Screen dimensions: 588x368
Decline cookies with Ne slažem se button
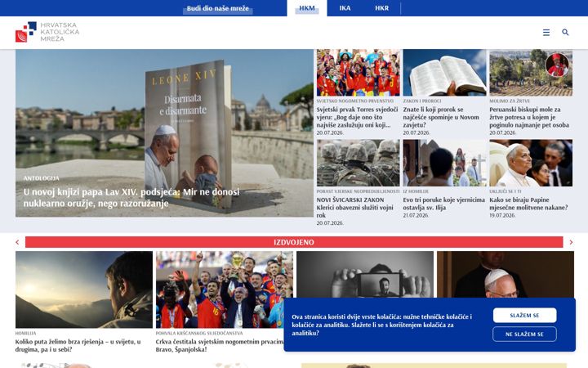pos(524,334)
